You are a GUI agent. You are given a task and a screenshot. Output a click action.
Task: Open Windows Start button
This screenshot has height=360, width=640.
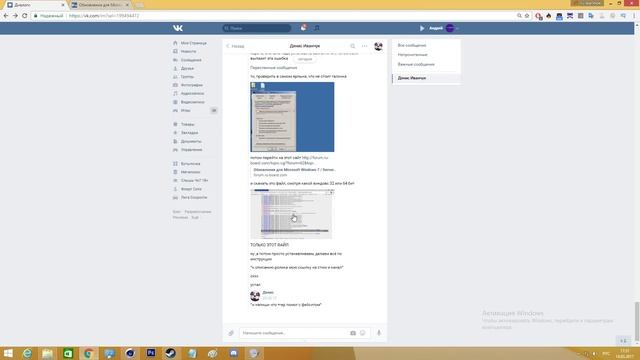[8, 353]
